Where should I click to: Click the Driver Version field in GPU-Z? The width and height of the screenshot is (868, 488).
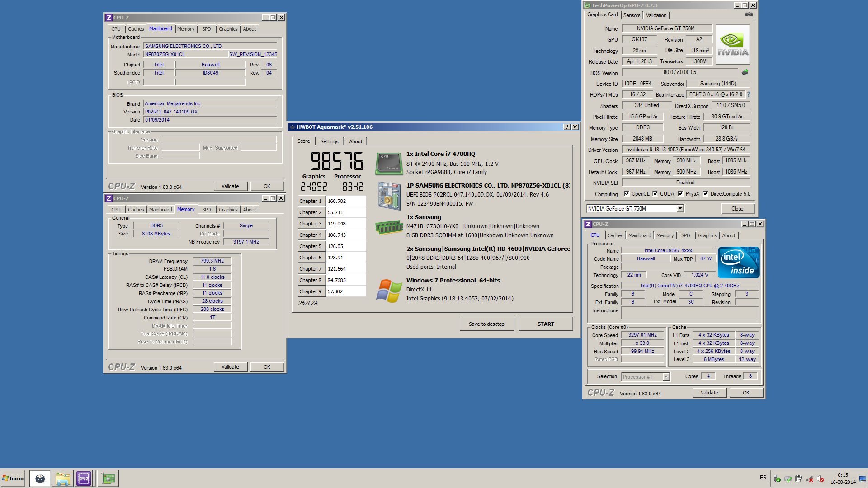tap(686, 150)
